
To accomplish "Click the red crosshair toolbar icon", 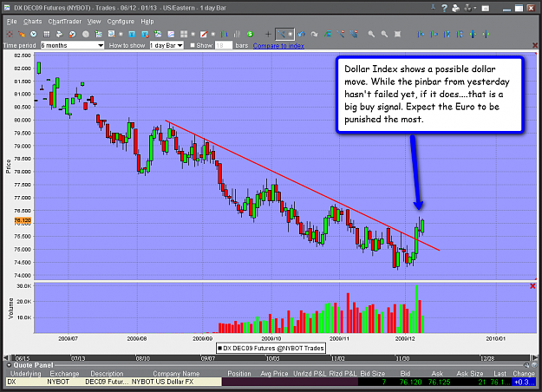I will tap(10, 34).
